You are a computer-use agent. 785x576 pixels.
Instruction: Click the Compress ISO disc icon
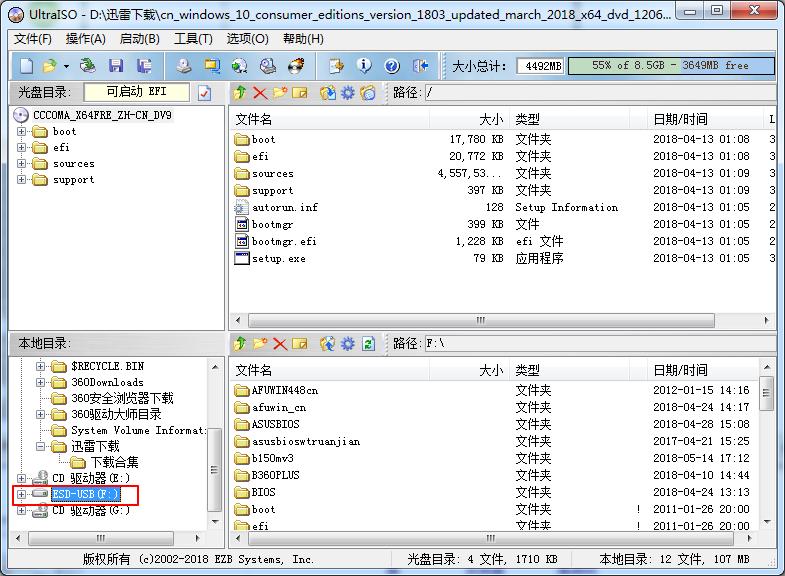pyautogui.click(x=240, y=66)
